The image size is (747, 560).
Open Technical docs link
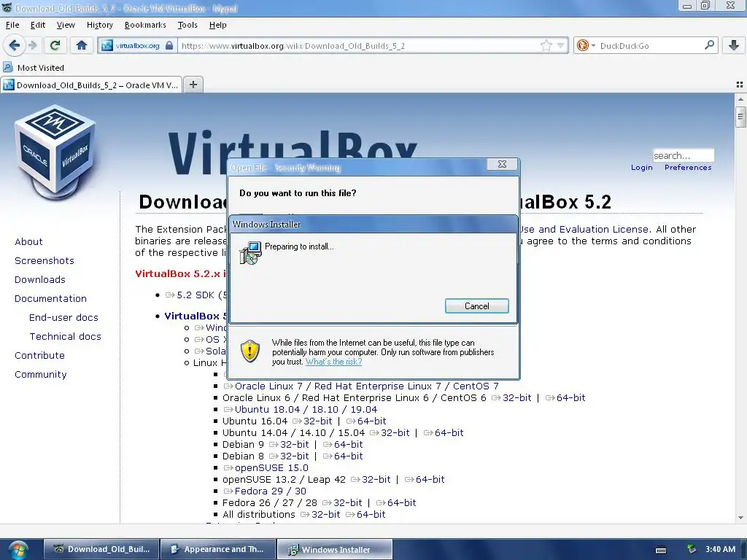click(65, 337)
